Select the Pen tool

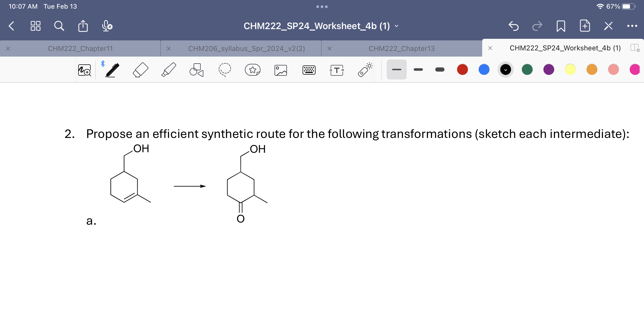112,70
